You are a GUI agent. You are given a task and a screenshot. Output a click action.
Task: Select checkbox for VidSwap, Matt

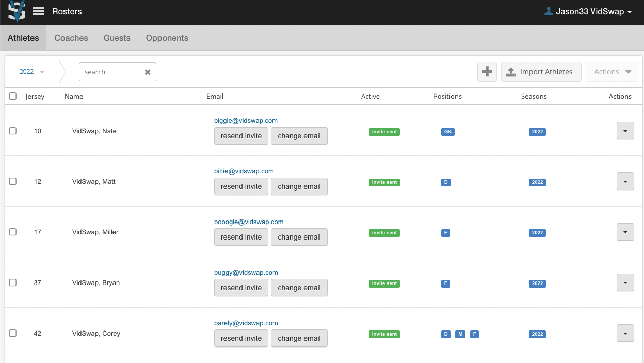[13, 182]
